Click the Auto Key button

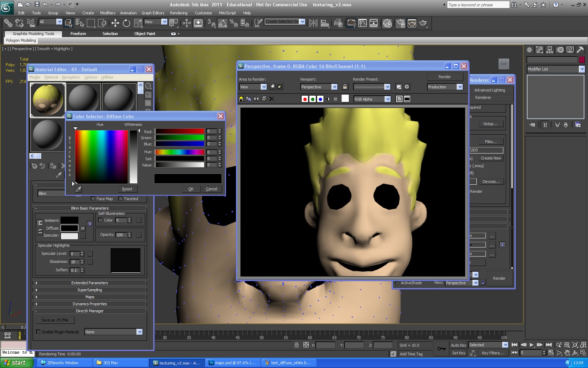pyautogui.click(x=459, y=345)
